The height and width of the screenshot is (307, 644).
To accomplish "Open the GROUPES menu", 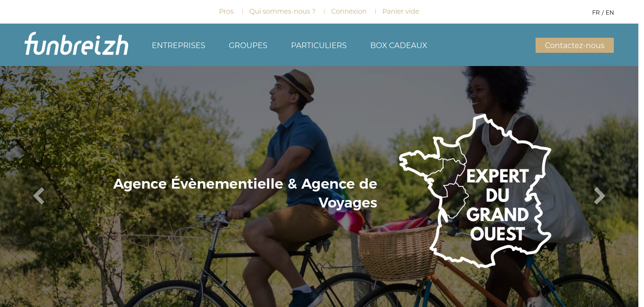I will pyautogui.click(x=248, y=45).
